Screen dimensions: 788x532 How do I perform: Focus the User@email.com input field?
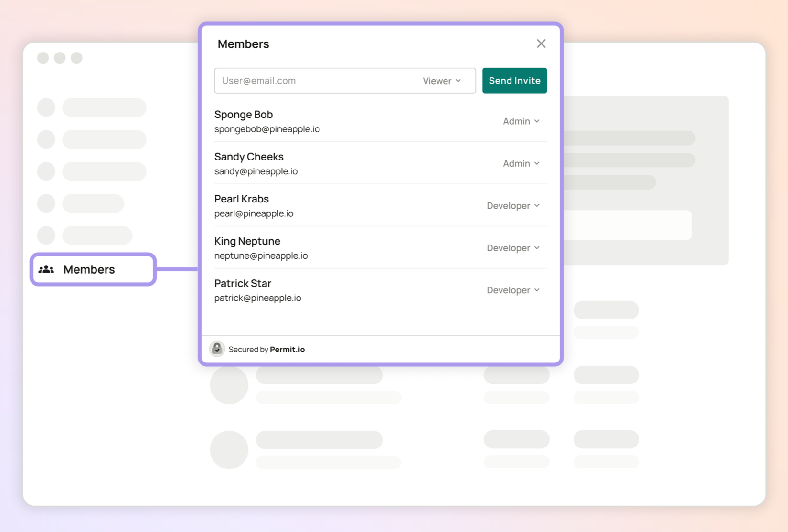click(x=315, y=80)
